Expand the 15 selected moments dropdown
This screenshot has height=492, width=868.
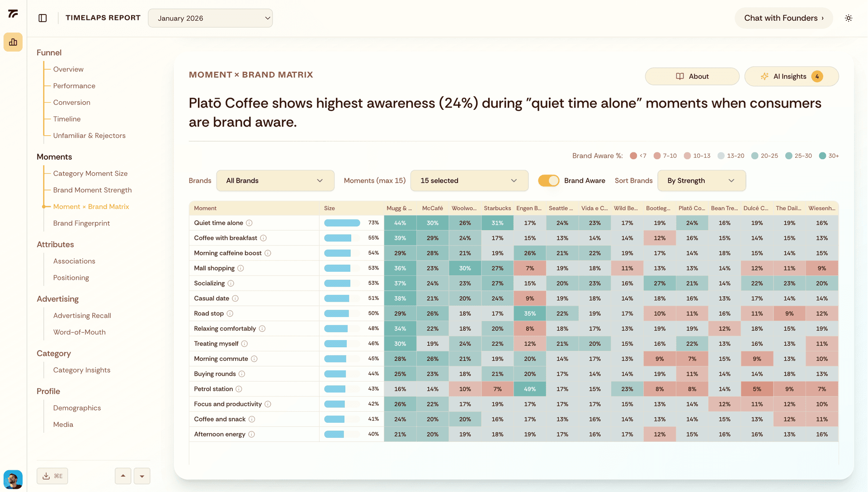coord(469,180)
